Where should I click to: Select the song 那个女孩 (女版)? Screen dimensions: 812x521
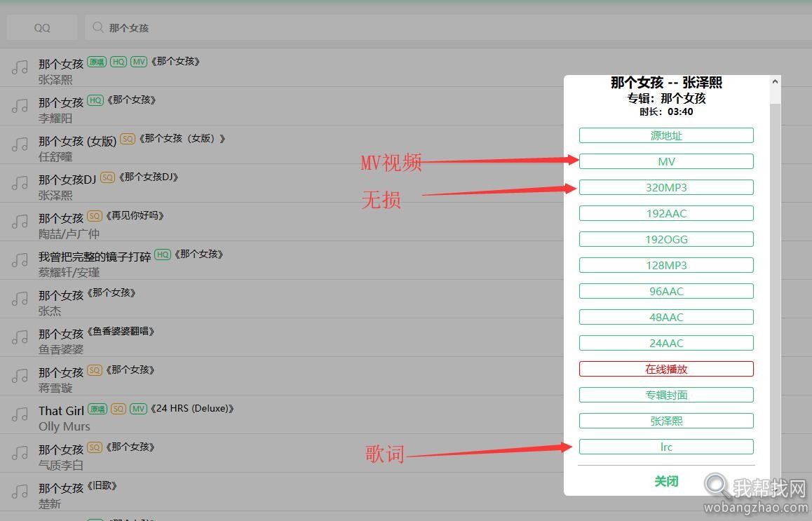77,141
